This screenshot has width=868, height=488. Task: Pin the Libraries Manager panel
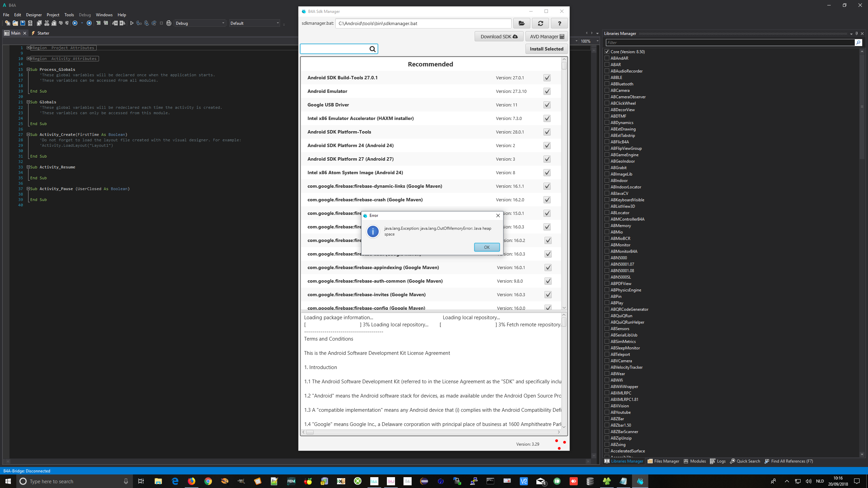(x=856, y=34)
